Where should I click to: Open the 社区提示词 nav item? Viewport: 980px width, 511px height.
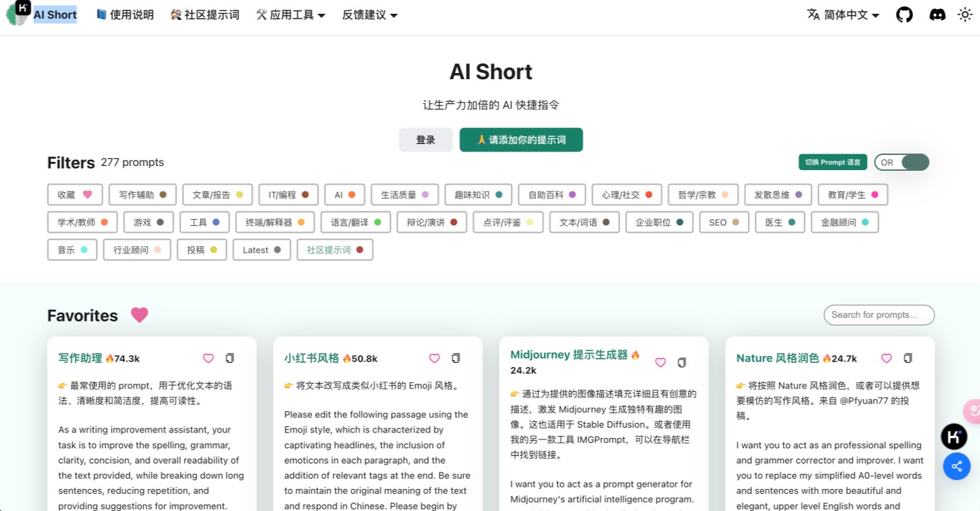pyautogui.click(x=205, y=14)
